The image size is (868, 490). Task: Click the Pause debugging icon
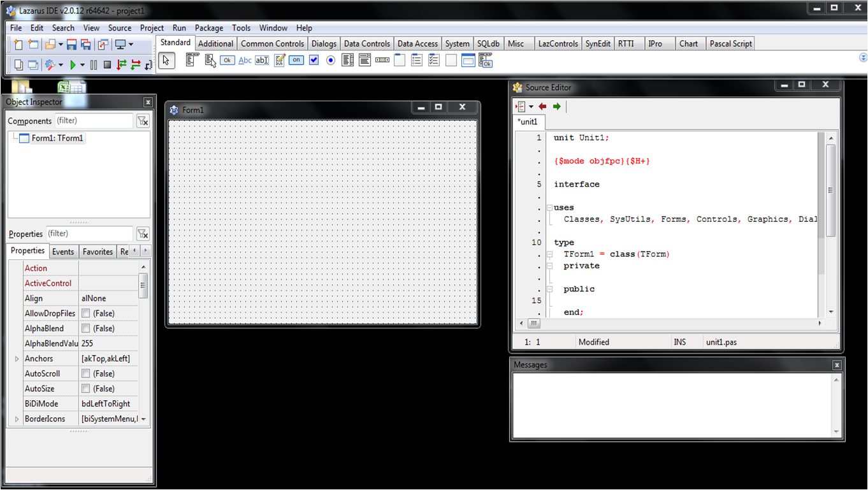pyautogui.click(x=94, y=65)
